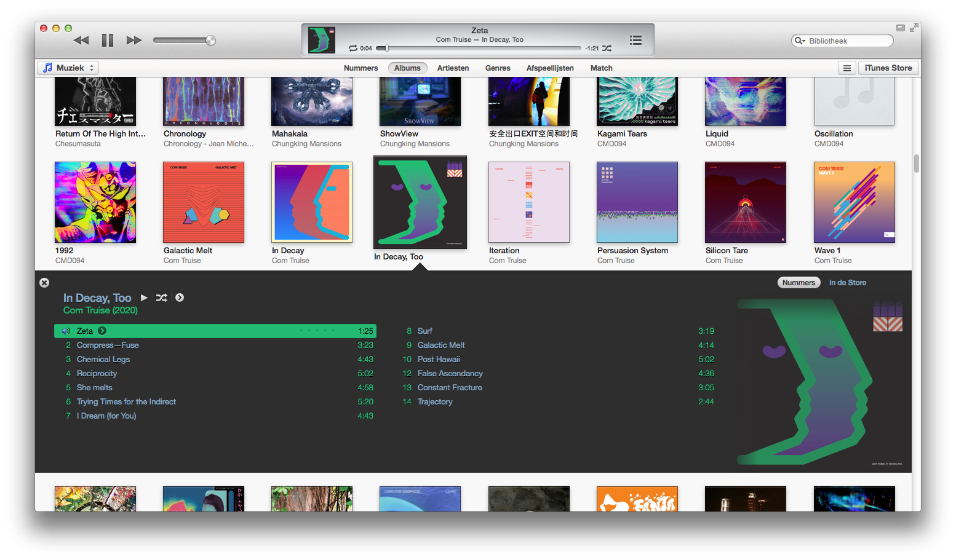
Task: Open the Mahakala album cover
Action: click(x=312, y=101)
